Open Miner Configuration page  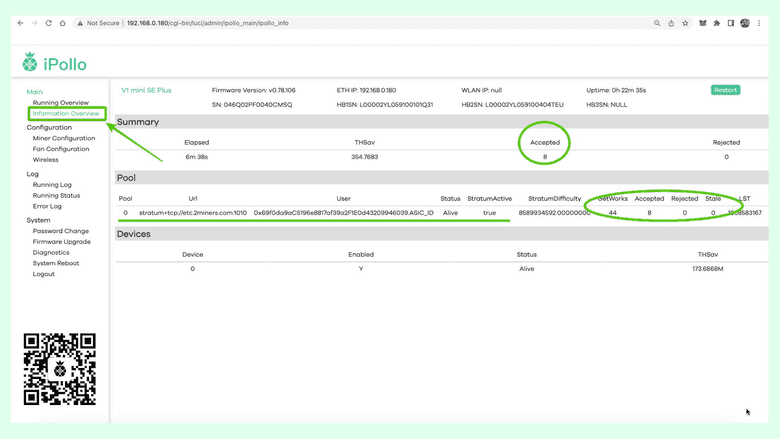64,139
